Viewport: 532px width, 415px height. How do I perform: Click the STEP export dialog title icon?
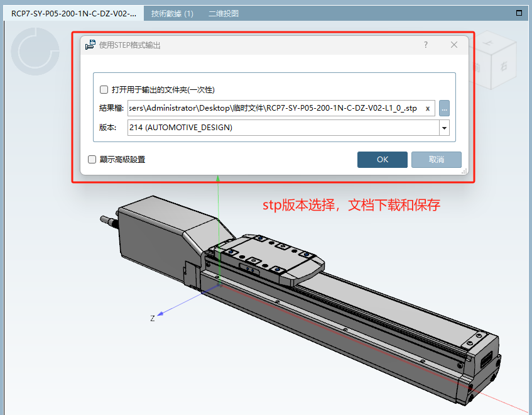pos(90,45)
